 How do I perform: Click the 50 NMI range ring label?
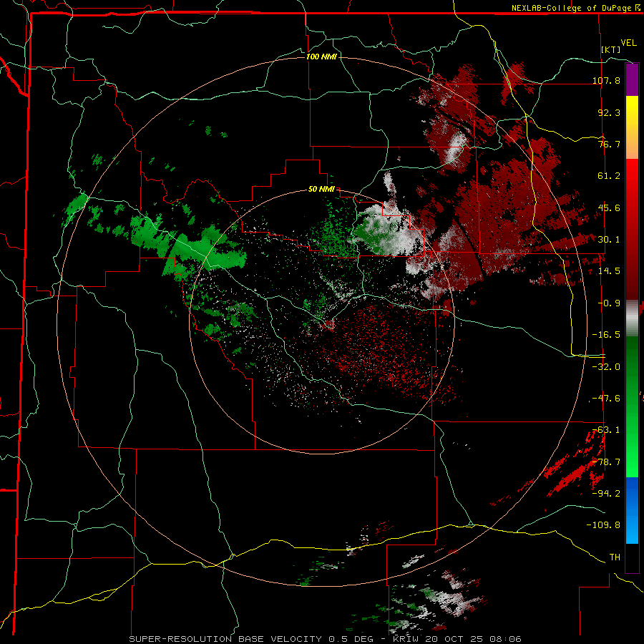click(x=321, y=189)
